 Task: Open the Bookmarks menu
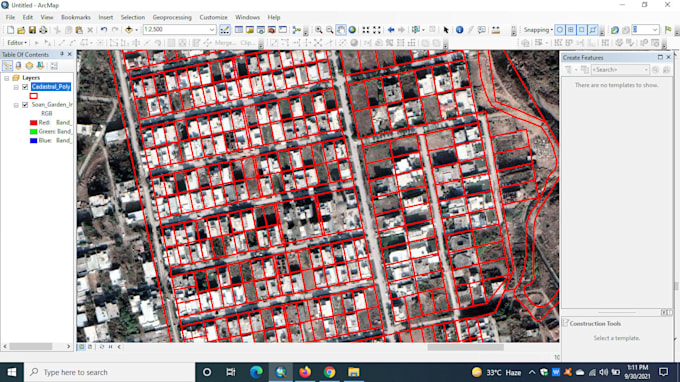(75, 17)
